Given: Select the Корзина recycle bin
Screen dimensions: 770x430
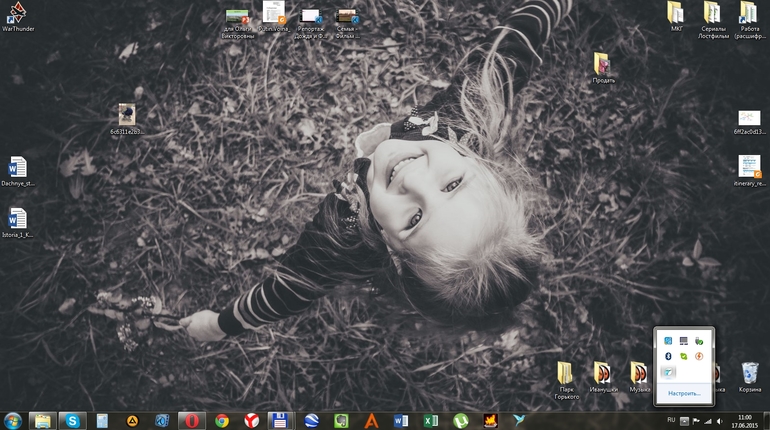Looking at the screenshot, I should (x=749, y=374).
